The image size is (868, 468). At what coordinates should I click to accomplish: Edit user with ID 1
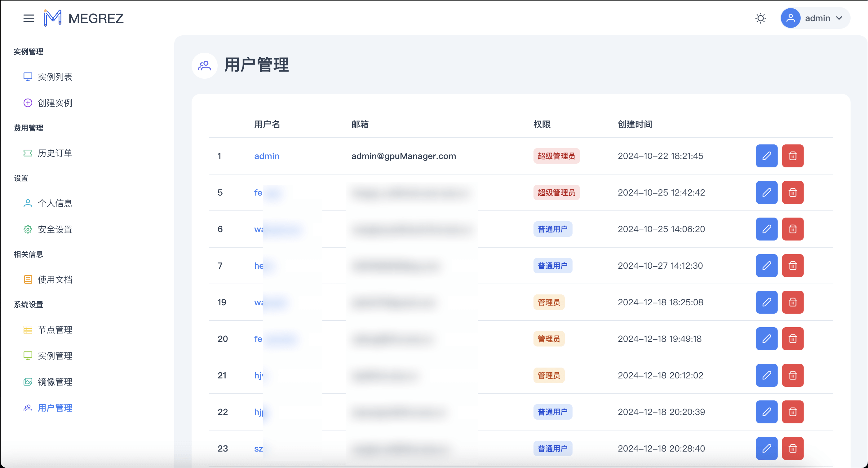click(x=767, y=156)
